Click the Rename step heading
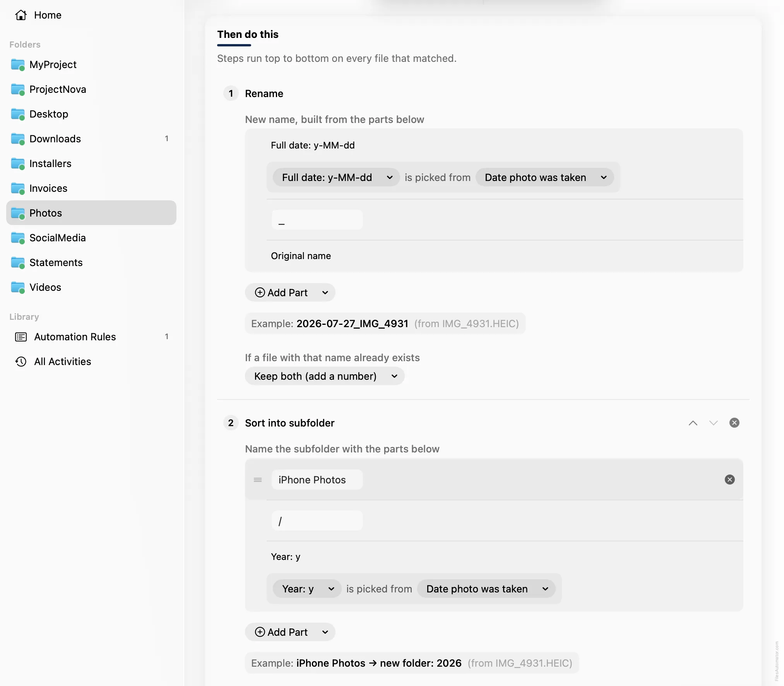 click(x=264, y=94)
